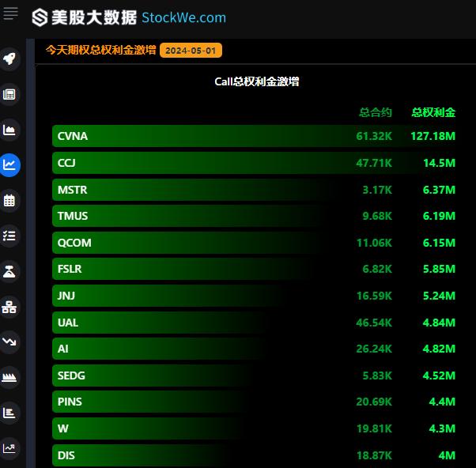Select the QCOM row
Viewport: 476px width, 468px height.
[254, 243]
